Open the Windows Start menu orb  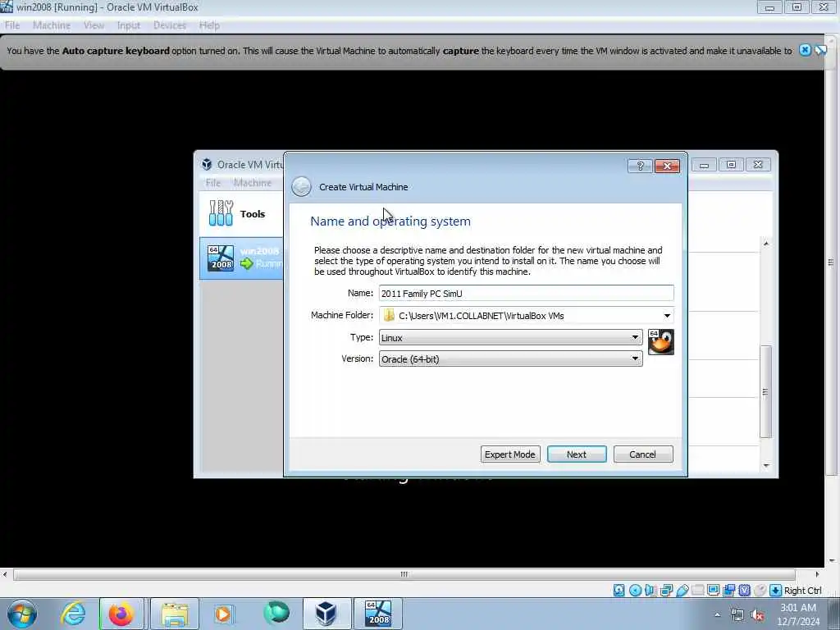tap(22, 614)
